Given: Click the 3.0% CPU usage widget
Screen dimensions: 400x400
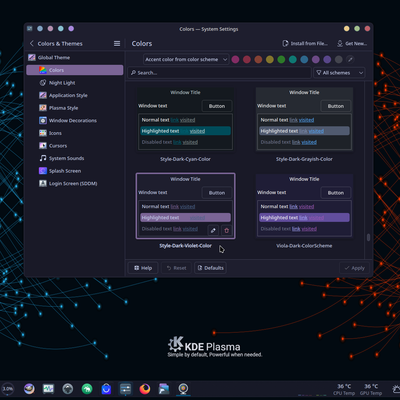Looking at the screenshot, I should pos(8,389).
